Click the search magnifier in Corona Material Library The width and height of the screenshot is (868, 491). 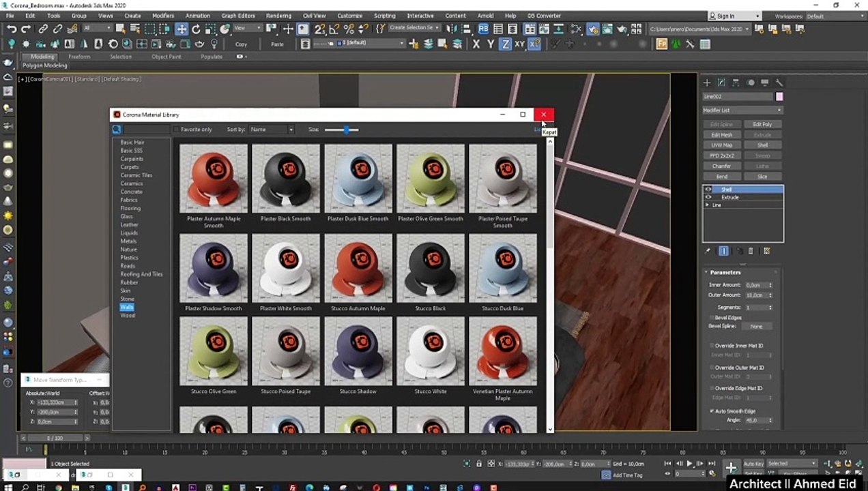(117, 130)
